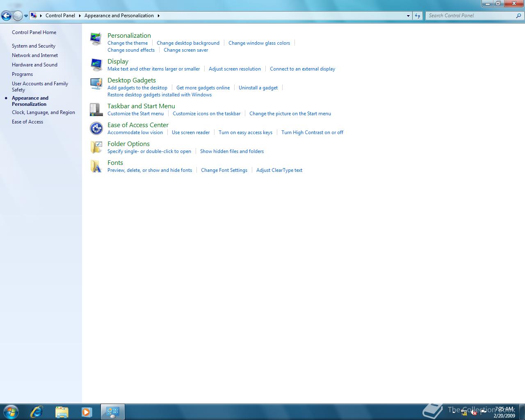This screenshot has width=525, height=420.
Task: Launch Internet Explorer from the taskbar
Action: (37, 412)
